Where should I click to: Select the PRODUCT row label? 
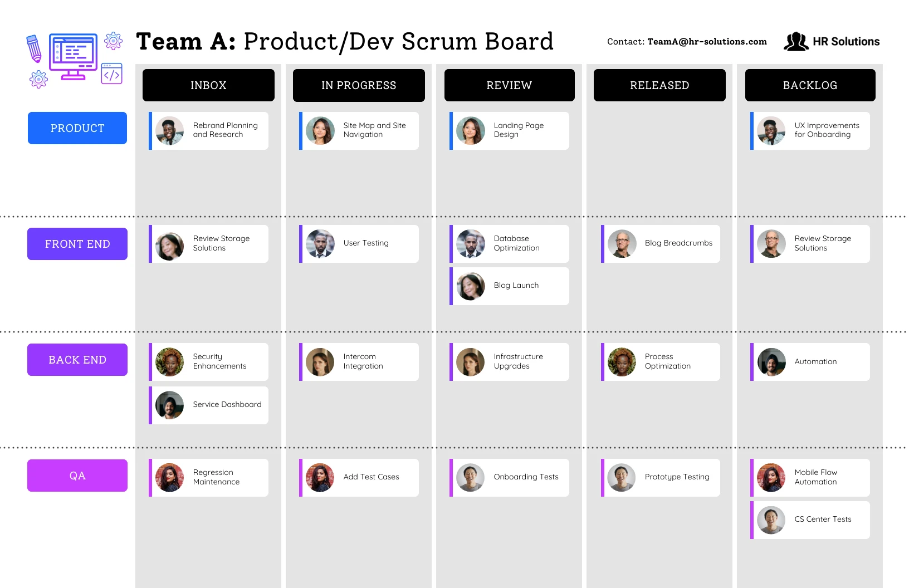pos(77,128)
